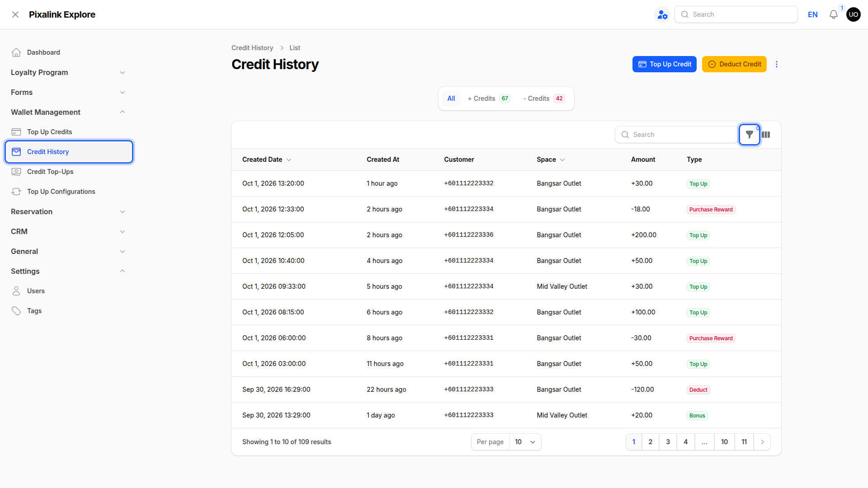Go to next page arrow
868x488 pixels.
[x=762, y=442]
